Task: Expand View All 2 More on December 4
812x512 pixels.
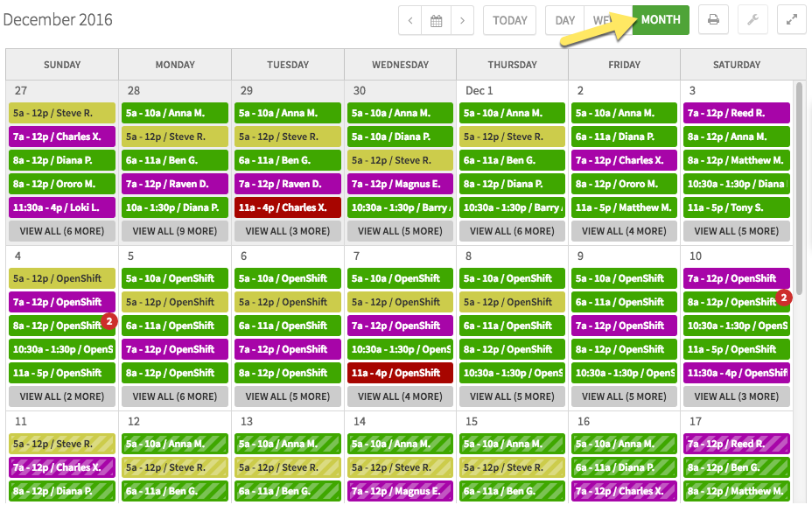Action: 61,396
